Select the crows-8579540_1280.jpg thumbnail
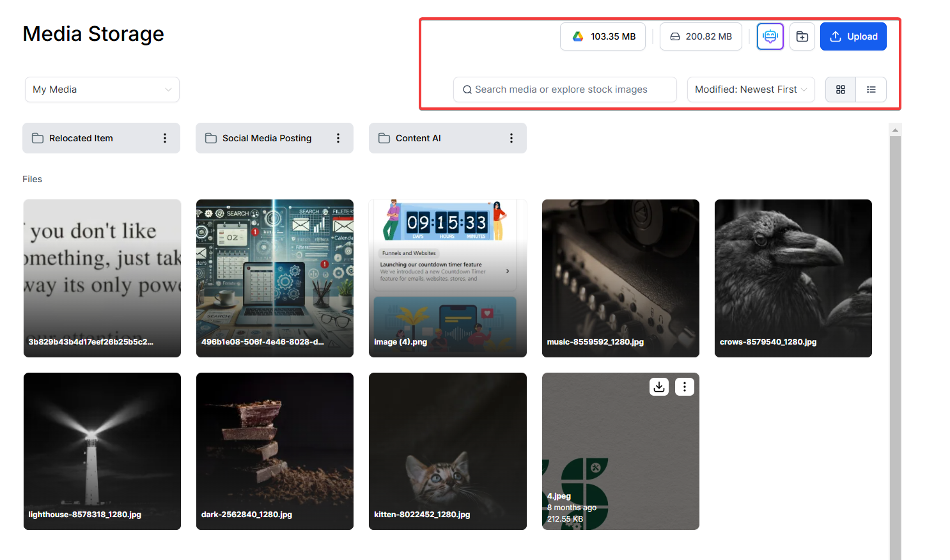The width and height of the screenshot is (950, 560). point(793,278)
